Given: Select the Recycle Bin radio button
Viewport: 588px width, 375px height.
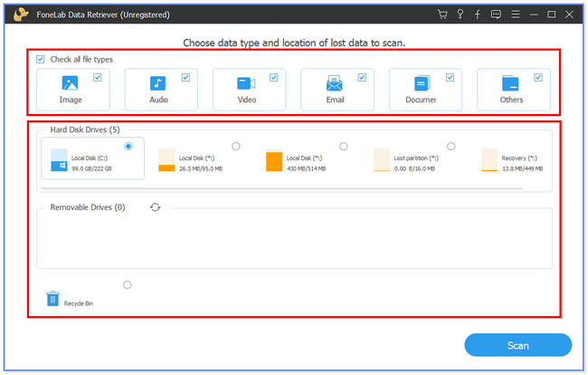Looking at the screenshot, I should coord(128,285).
